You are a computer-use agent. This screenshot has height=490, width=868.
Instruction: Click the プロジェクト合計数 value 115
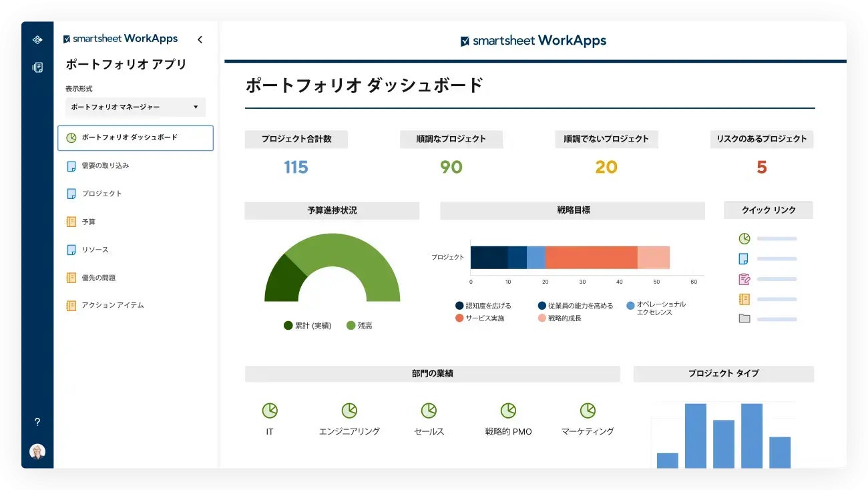pos(296,167)
